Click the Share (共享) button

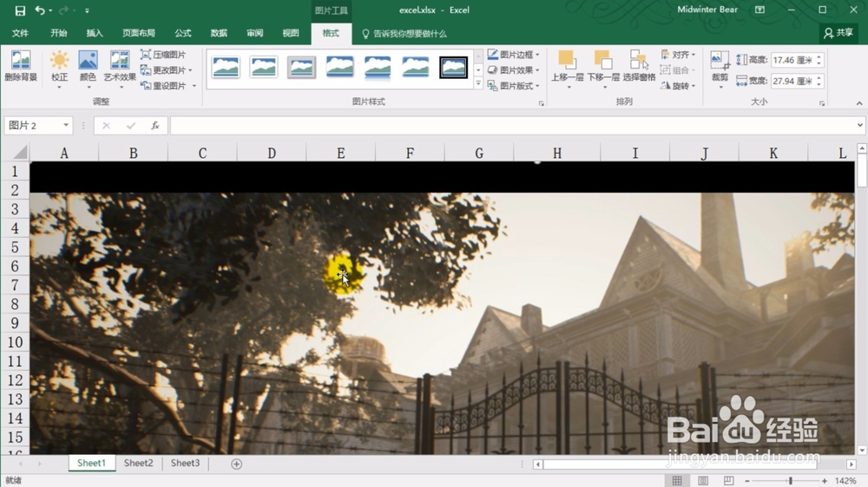pos(838,33)
